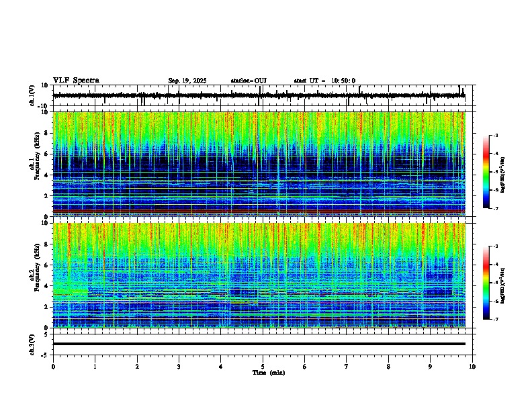Click the ch.1 spectrogram plot area

[x=259, y=164]
